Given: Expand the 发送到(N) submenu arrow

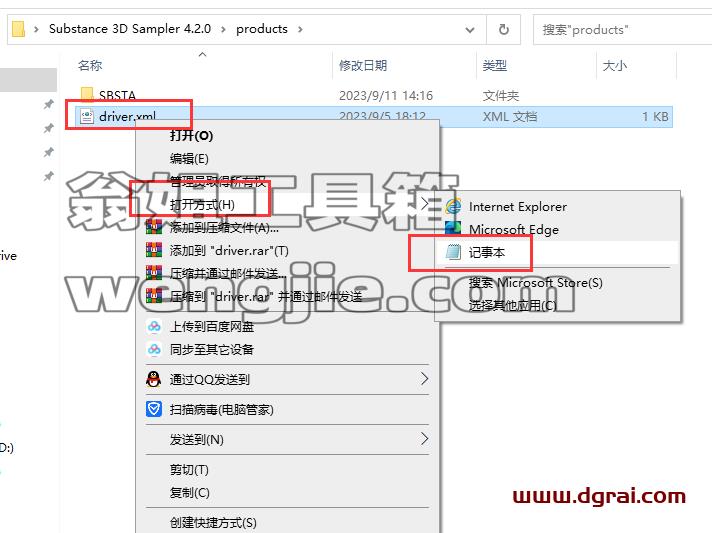Looking at the screenshot, I should [x=424, y=439].
